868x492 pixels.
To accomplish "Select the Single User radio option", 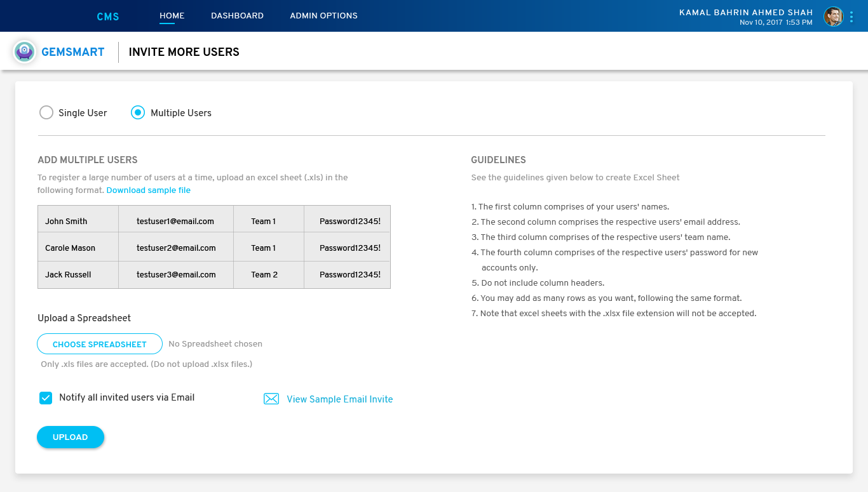I will coord(46,113).
